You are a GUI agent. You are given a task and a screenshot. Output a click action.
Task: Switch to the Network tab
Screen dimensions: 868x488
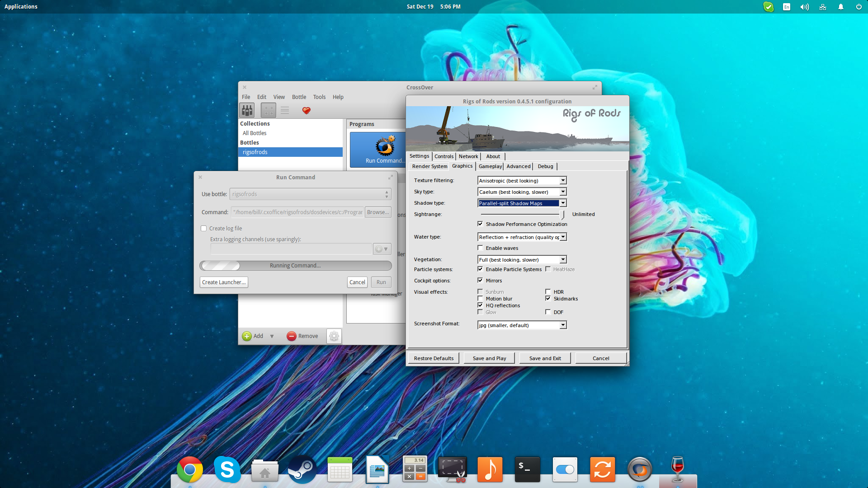[468, 156]
